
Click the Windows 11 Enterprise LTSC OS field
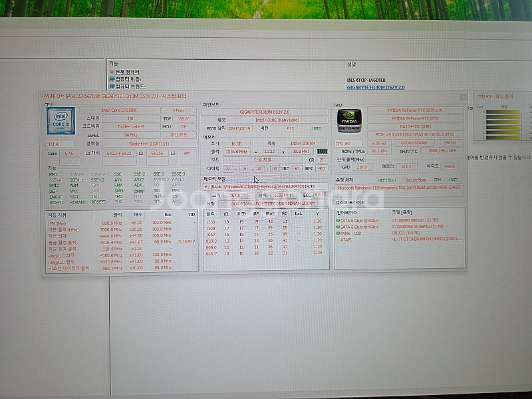point(398,188)
